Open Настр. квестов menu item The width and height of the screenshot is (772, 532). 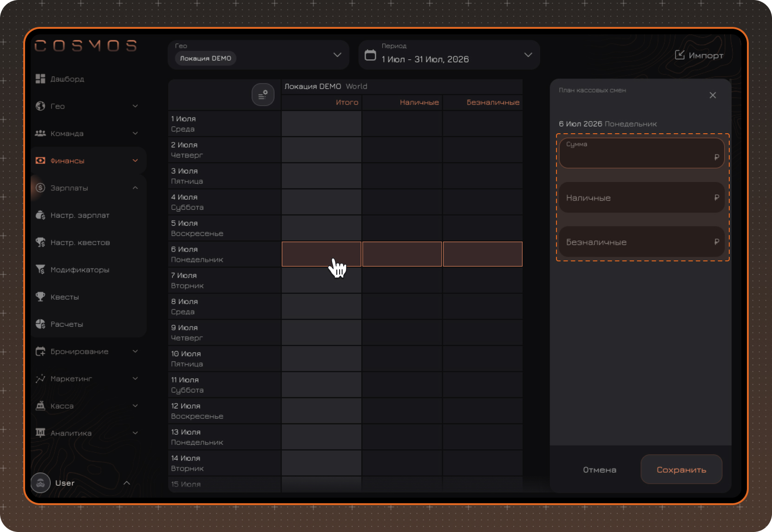click(88, 242)
